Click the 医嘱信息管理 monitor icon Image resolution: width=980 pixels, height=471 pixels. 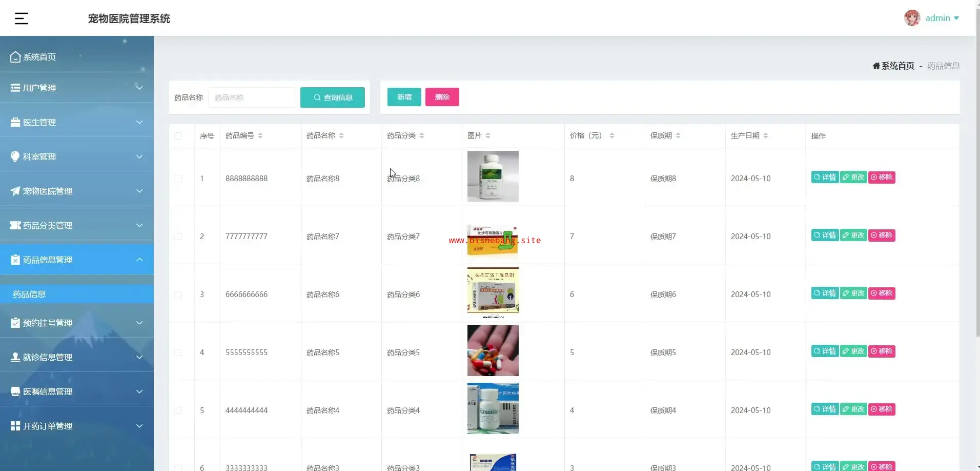tap(15, 391)
